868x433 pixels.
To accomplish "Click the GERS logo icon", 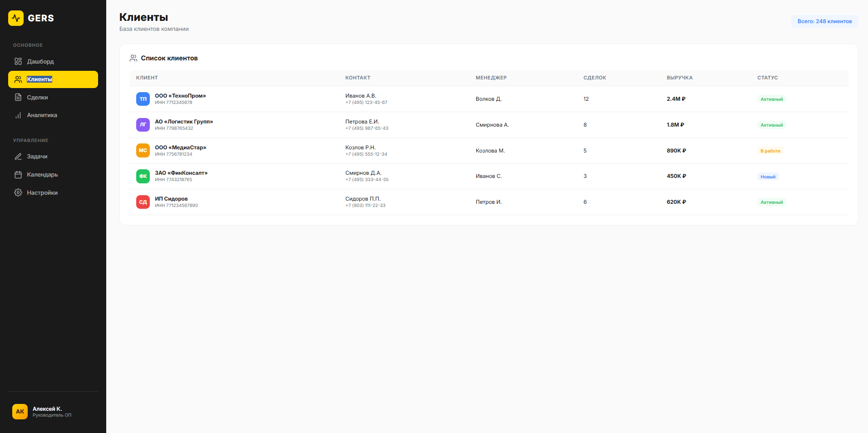I will click(x=16, y=18).
